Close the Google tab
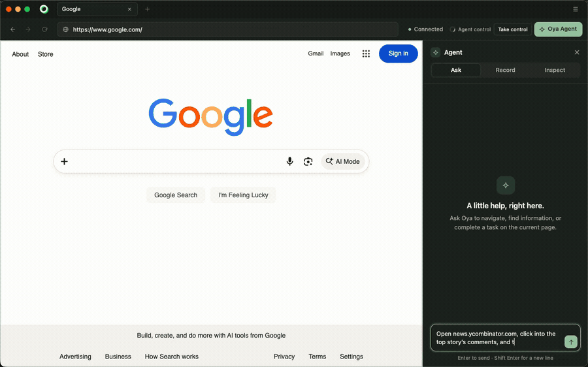Image resolution: width=588 pixels, height=367 pixels. (129, 9)
